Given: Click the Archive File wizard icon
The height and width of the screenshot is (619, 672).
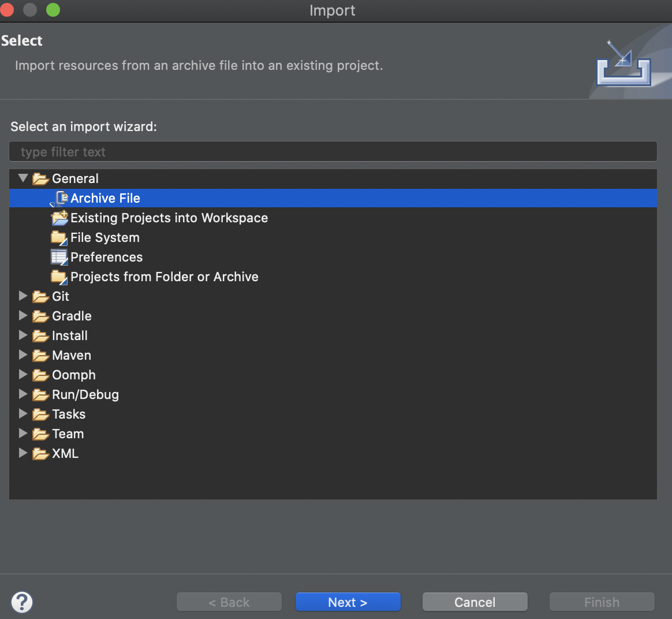Looking at the screenshot, I should point(59,199).
